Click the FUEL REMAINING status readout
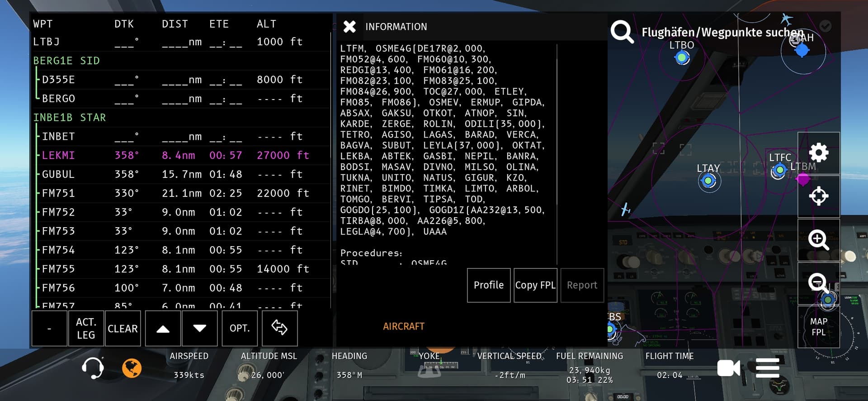This screenshot has height=401, width=868. [590, 368]
